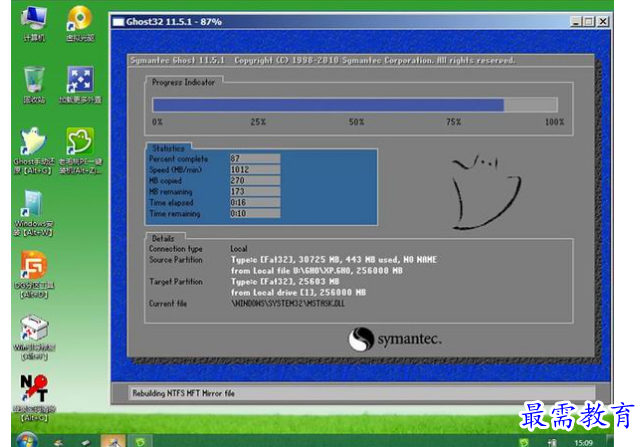Click the 75% mark under the progress bar
Image resolution: width=643 pixels, height=447 pixels.
point(454,122)
